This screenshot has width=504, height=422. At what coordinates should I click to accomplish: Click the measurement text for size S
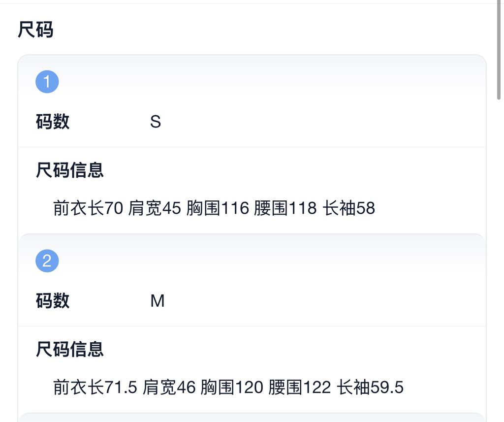pos(214,208)
